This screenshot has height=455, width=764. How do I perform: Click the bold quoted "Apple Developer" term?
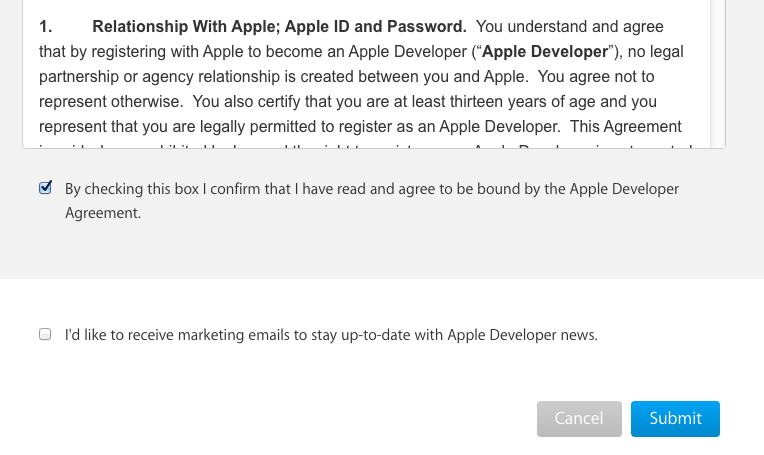pyautogui.click(x=546, y=51)
